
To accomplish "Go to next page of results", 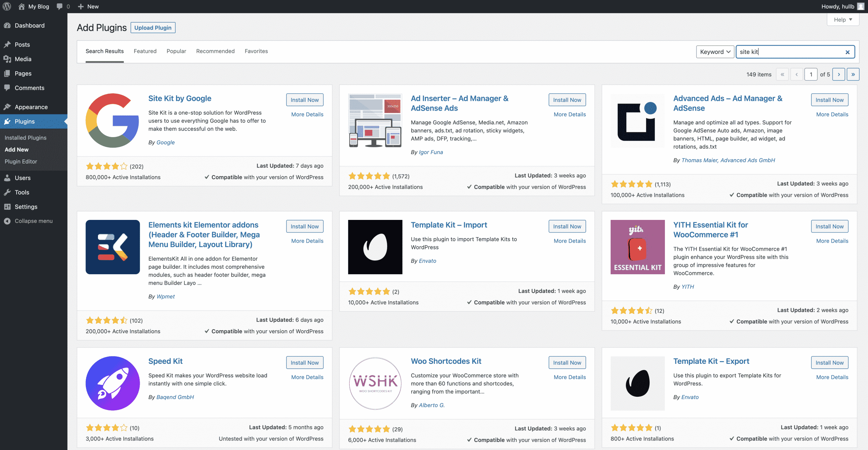I will (x=839, y=74).
